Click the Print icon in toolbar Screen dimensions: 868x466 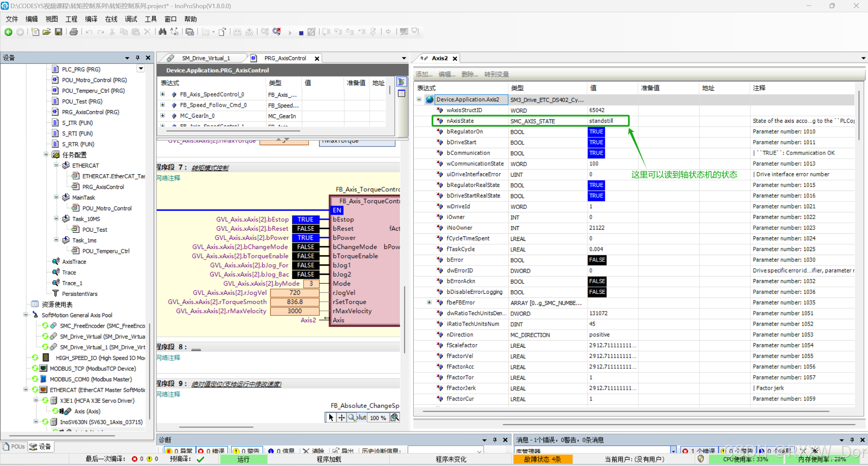[x=74, y=32]
